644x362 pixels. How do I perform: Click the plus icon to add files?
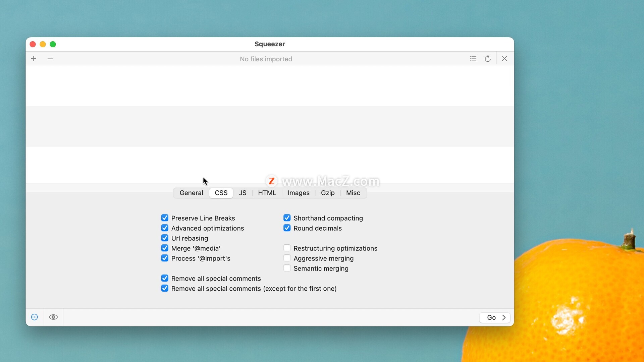tap(34, 59)
